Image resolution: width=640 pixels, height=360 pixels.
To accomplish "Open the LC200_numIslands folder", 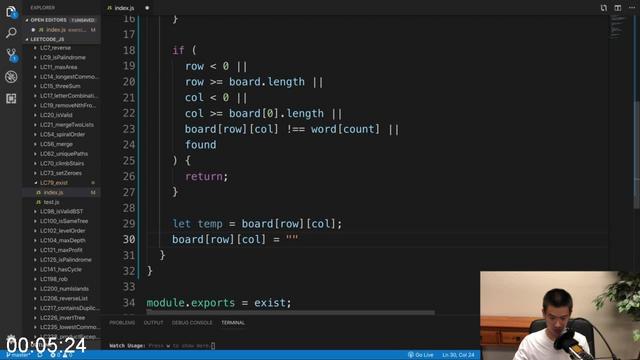I will 64,289.
